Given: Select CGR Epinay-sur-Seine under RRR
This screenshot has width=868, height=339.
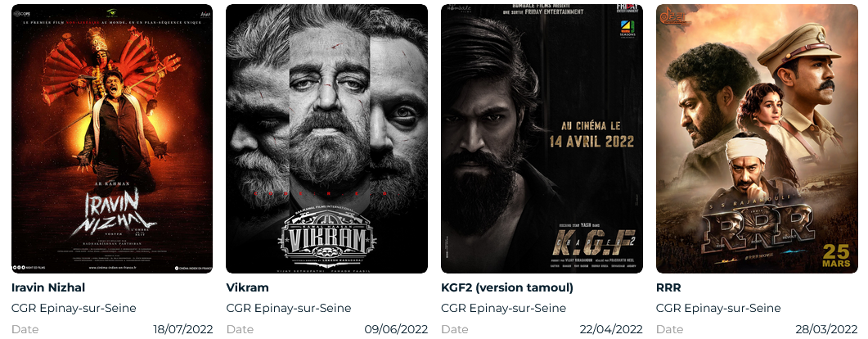Looking at the screenshot, I should [718, 309].
